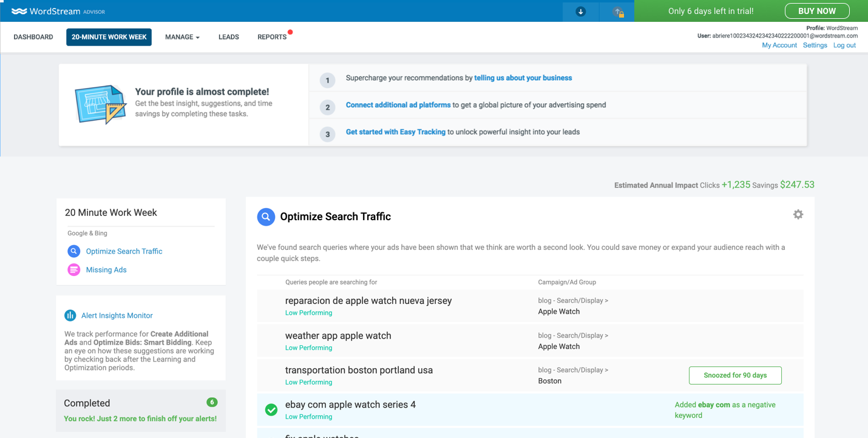Viewport: 868px width, 438px height.
Task: Click the green 6 completed badge
Action: coord(212,402)
